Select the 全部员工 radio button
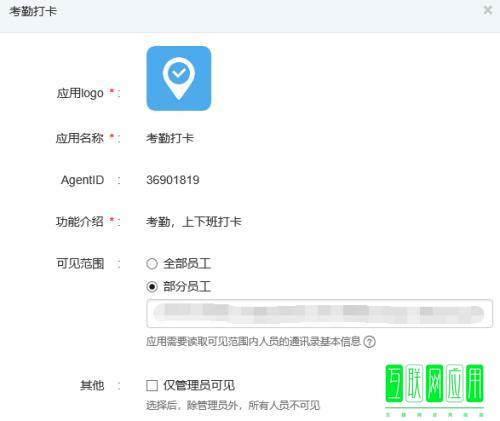 (152, 264)
